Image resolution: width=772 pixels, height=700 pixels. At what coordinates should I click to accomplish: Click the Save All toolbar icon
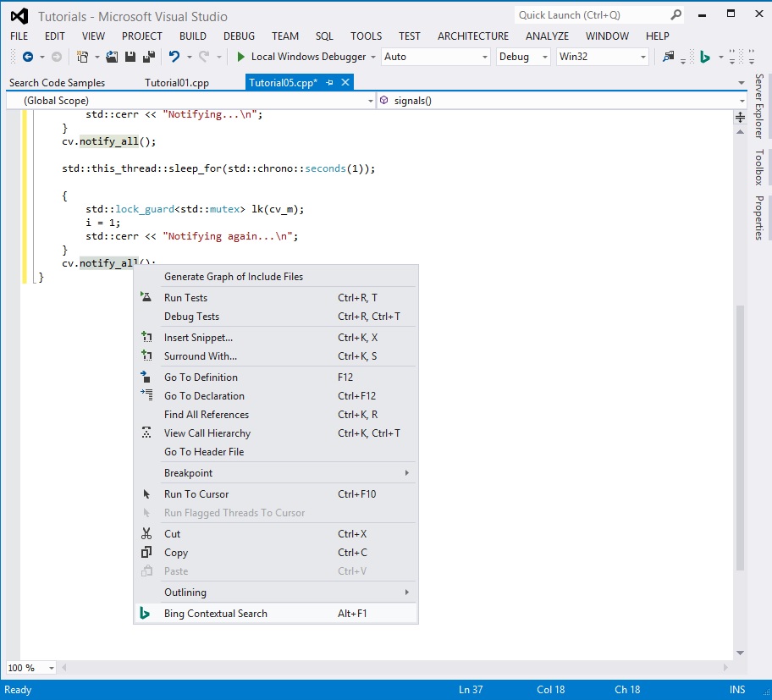(x=149, y=57)
